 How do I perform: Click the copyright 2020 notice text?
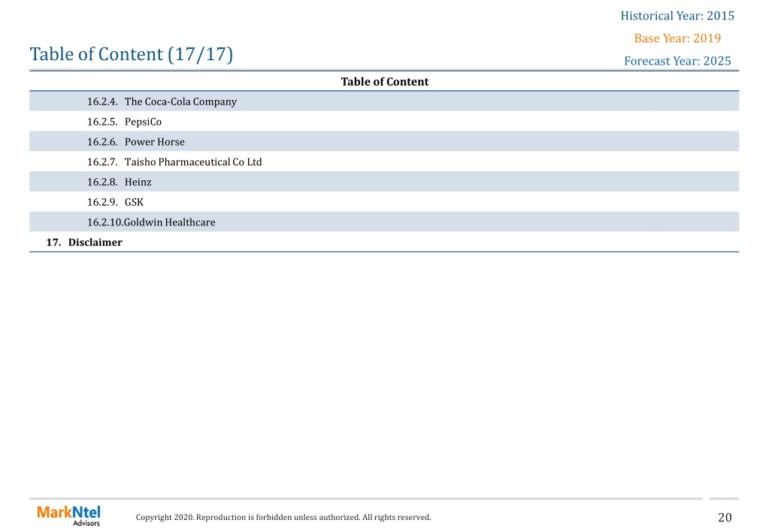coord(283,517)
